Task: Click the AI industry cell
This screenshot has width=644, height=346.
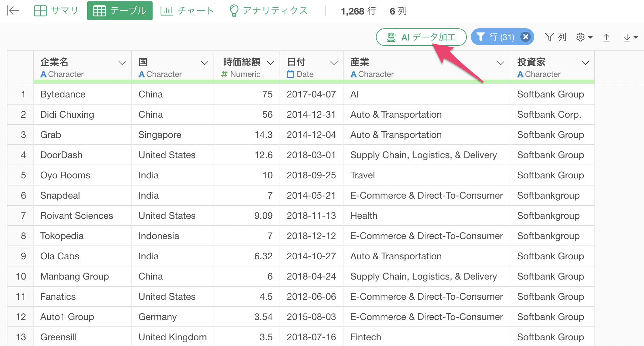Action: click(426, 94)
